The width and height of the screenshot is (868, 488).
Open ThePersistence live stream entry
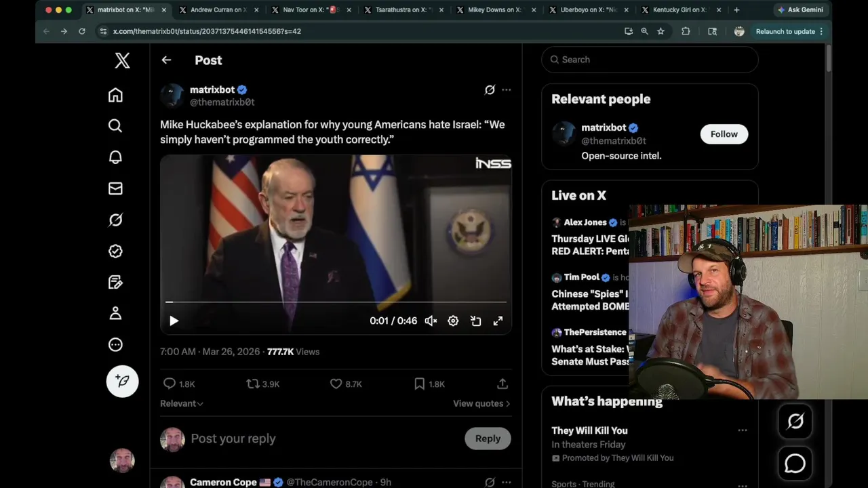pyautogui.click(x=590, y=347)
